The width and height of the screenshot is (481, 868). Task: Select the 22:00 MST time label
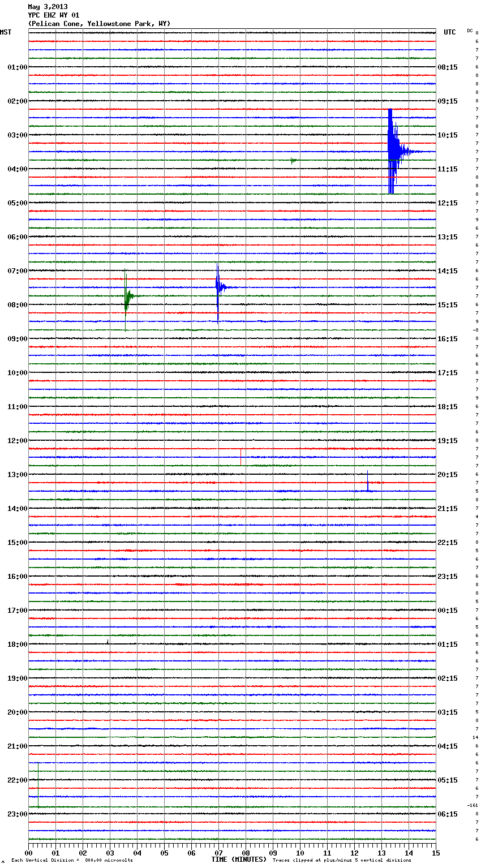(18, 780)
